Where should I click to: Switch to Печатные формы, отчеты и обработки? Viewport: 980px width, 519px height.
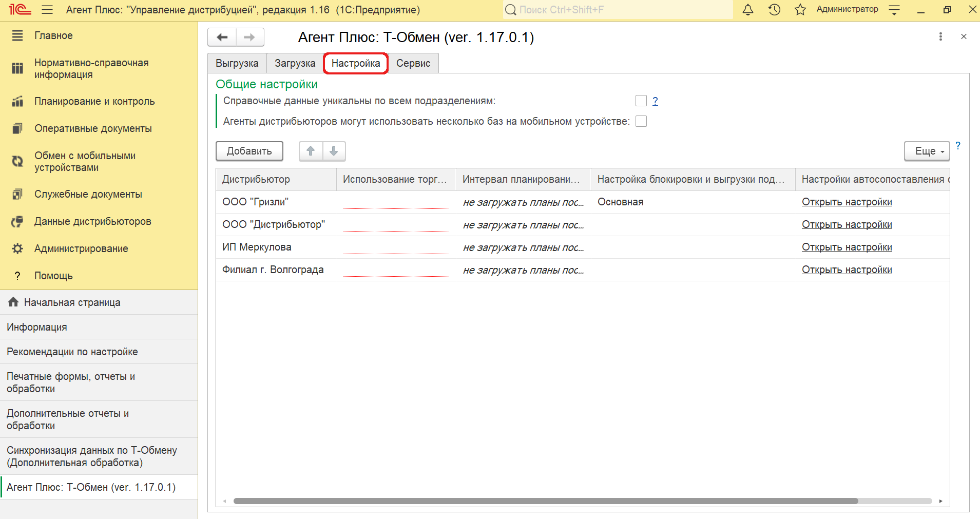[99, 382]
